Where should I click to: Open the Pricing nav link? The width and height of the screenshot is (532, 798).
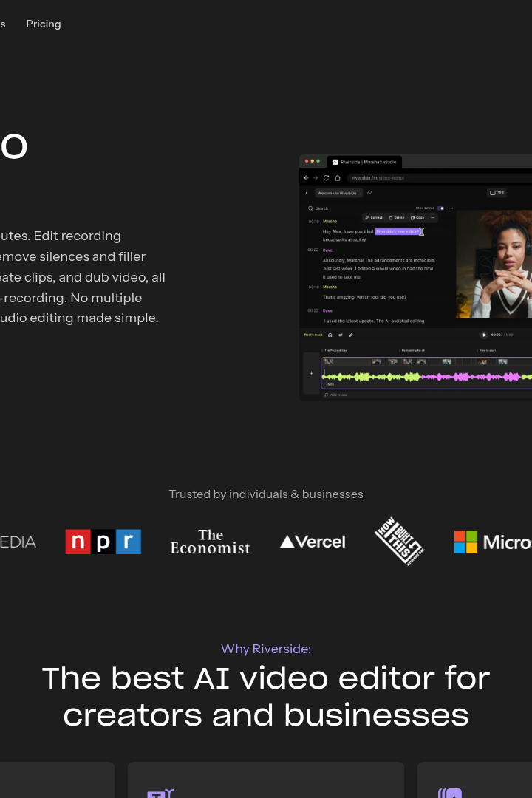[44, 24]
